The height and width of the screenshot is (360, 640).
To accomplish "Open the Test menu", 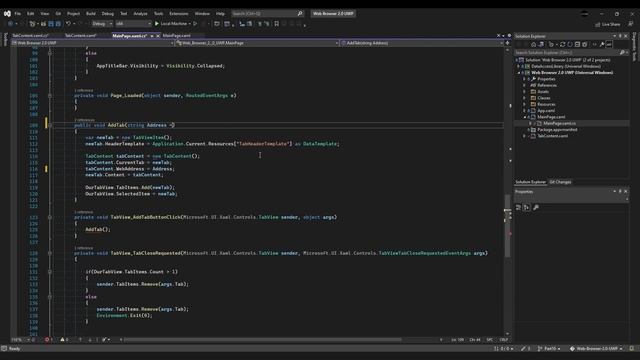I will [124, 13].
